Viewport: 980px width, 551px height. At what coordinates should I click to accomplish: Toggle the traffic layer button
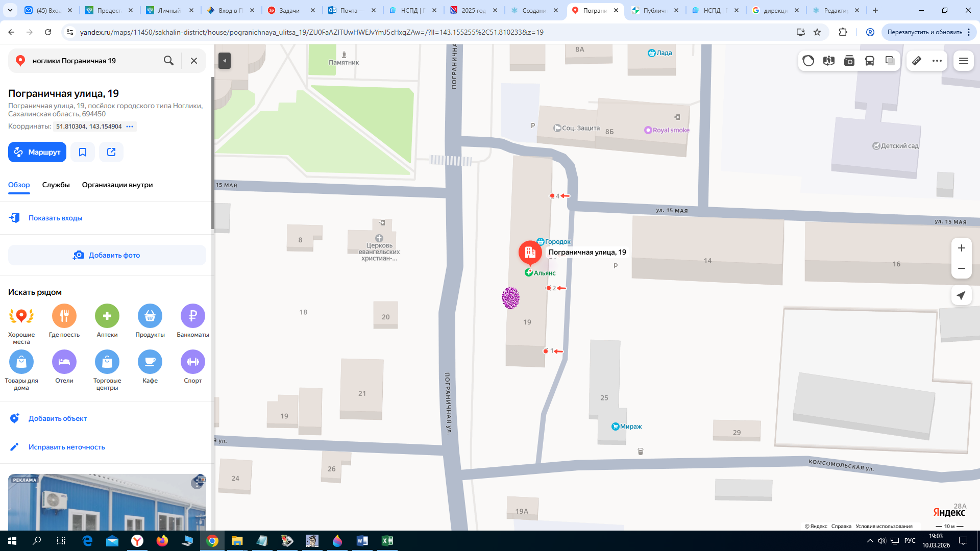[808, 61]
